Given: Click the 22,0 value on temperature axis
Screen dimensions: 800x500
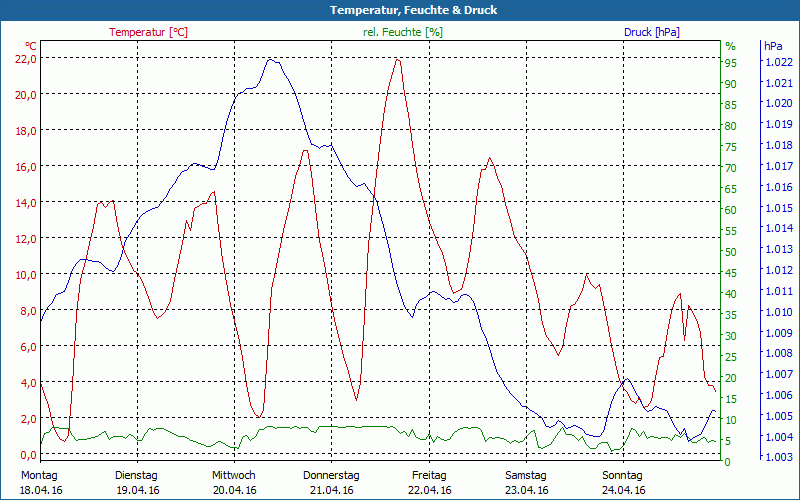Looking at the screenshot, I should (25, 58).
